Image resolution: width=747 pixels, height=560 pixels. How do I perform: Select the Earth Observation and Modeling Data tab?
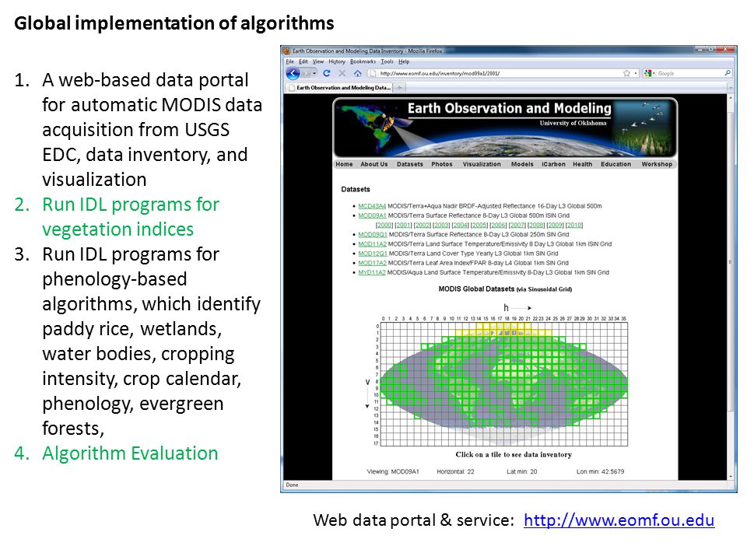tap(339, 88)
